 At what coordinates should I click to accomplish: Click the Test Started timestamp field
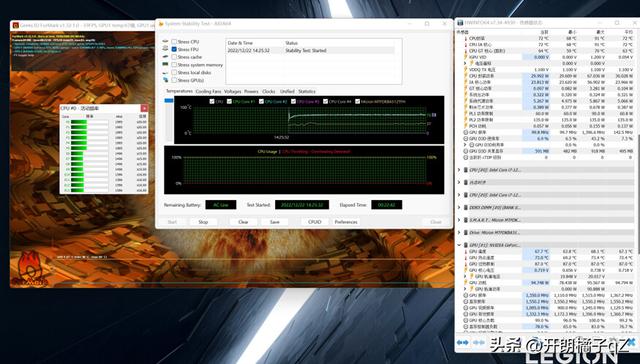point(302,205)
